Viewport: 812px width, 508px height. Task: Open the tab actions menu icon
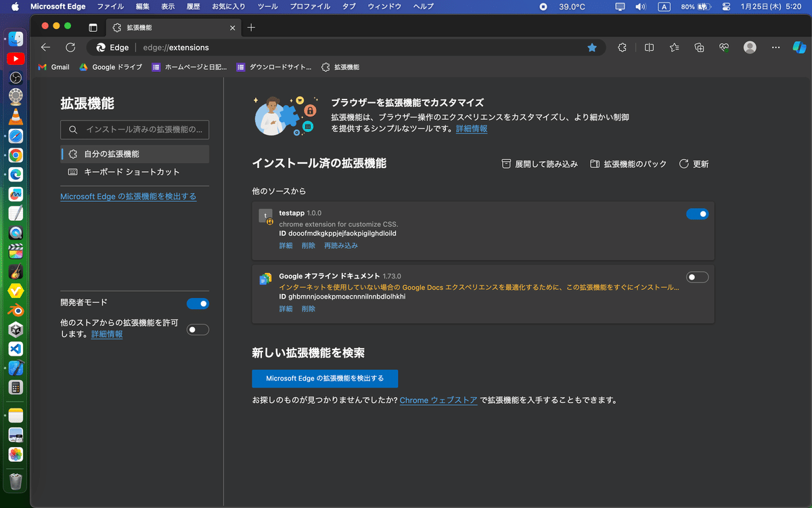[x=93, y=28]
